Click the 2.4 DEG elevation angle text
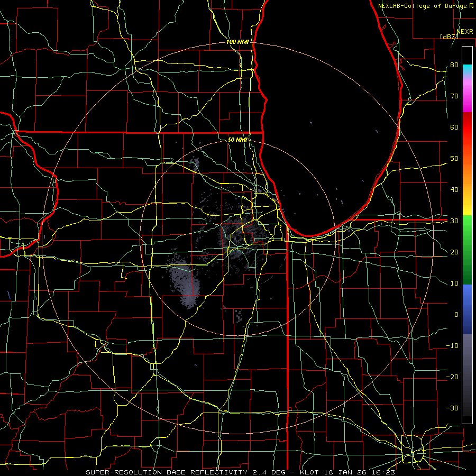This screenshot has width=476, height=476. pyautogui.click(x=269, y=472)
